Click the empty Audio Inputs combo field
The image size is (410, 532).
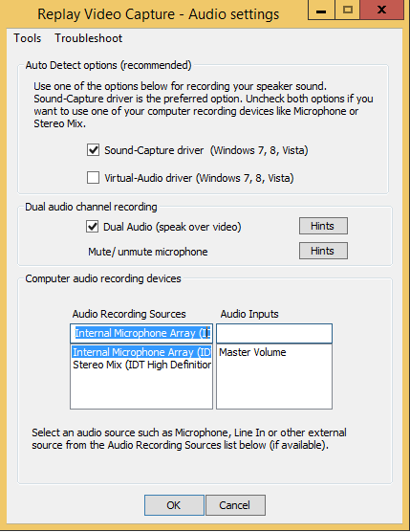[274, 333]
